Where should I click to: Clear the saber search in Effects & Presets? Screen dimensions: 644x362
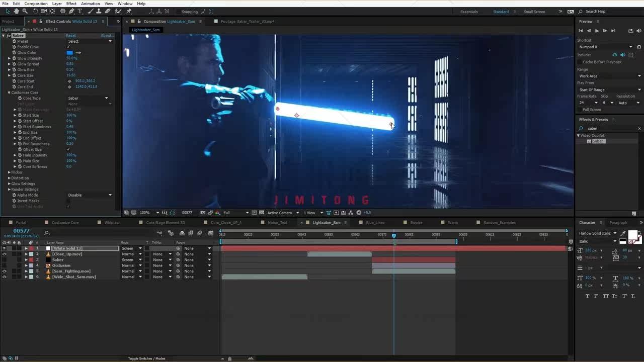[639, 128]
